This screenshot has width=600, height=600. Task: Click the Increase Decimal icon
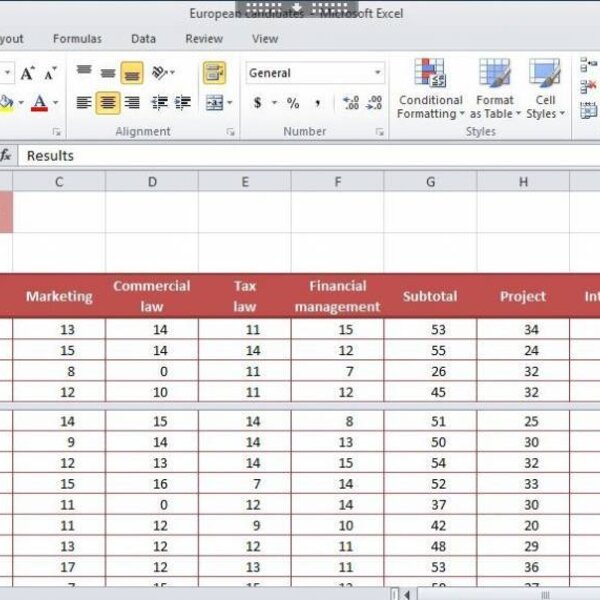click(x=351, y=103)
